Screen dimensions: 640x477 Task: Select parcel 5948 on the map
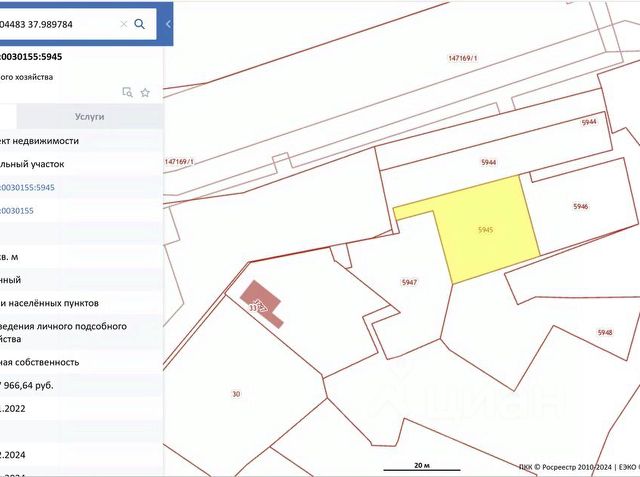point(604,333)
